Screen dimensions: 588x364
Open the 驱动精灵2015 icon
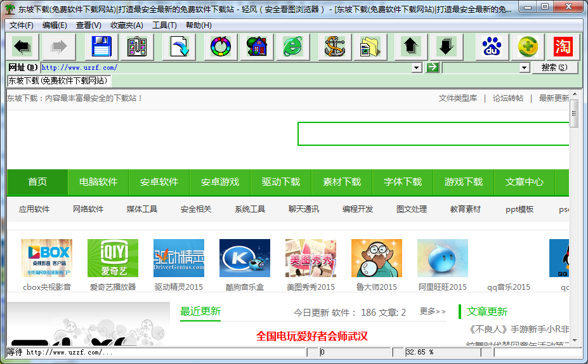point(179,258)
